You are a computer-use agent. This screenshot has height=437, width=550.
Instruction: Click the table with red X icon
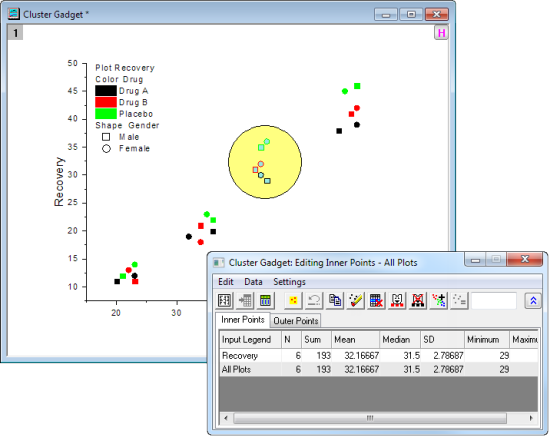coord(376,301)
